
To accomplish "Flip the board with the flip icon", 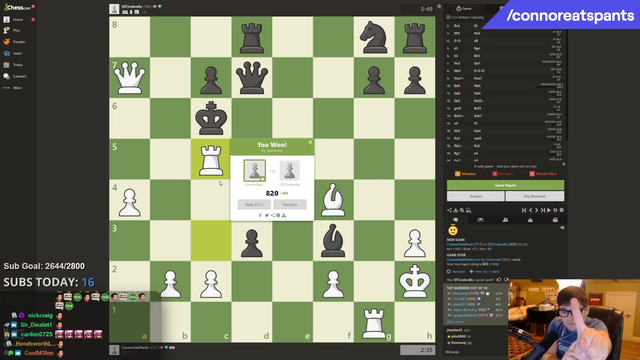I will [x=555, y=210].
